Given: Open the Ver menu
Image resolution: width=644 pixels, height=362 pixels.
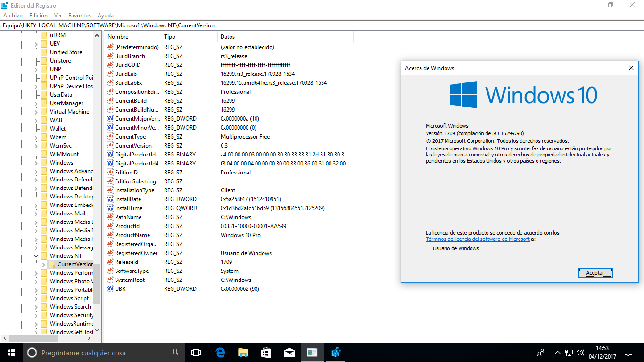Looking at the screenshot, I should 58,16.
